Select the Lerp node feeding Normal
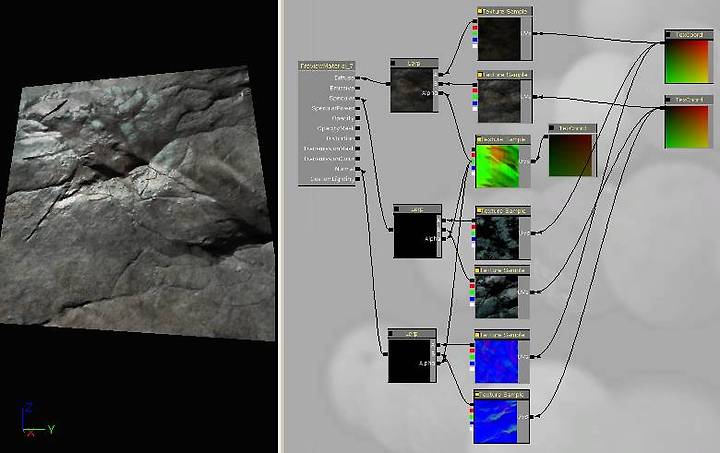 coord(412,355)
